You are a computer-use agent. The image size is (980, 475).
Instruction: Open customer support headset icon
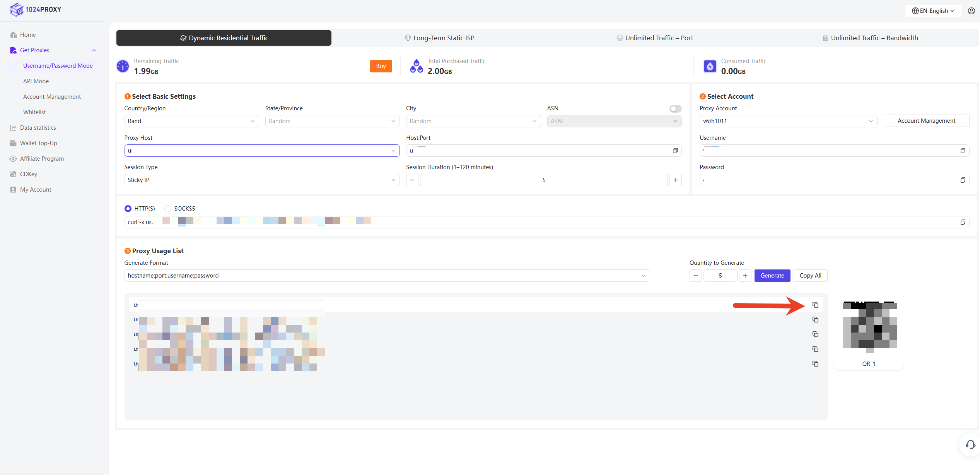click(x=970, y=444)
